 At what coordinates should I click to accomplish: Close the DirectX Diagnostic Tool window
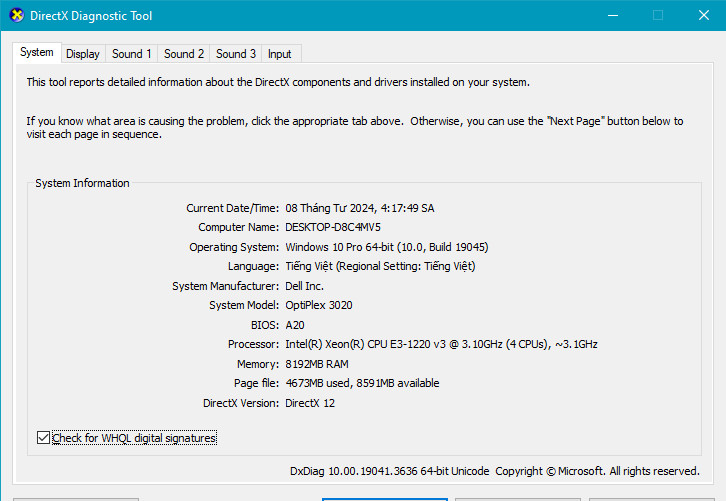(x=702, y=16)
